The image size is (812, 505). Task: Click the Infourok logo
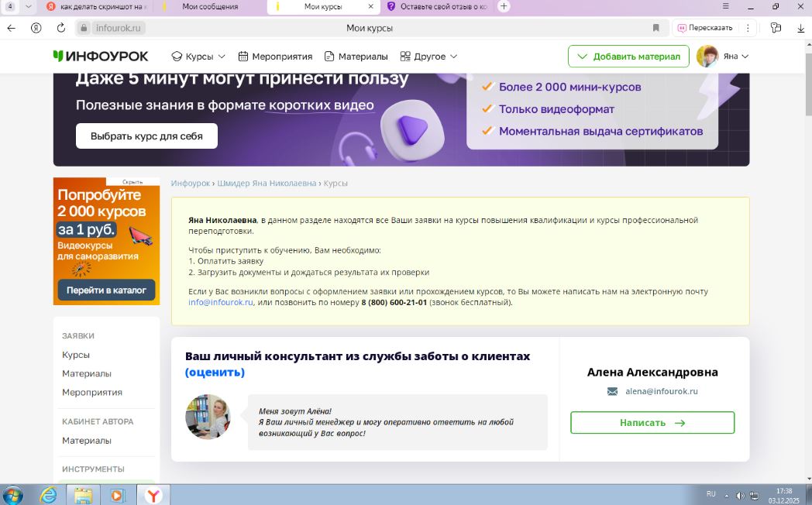tap(100, 56)
